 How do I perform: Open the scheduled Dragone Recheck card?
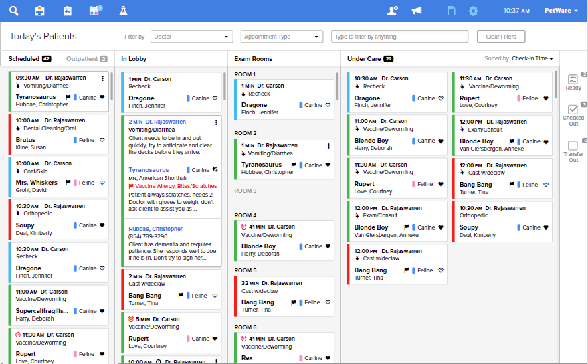[x=58, y=262]
